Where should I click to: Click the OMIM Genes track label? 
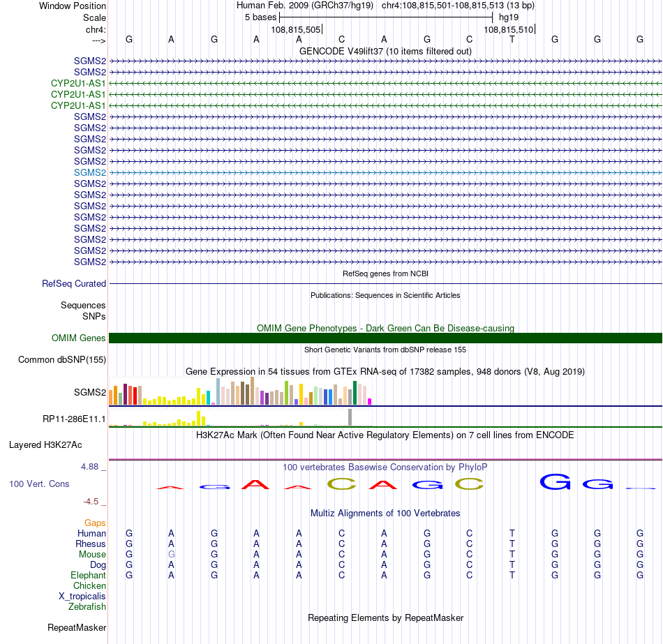tap(78, 338)
